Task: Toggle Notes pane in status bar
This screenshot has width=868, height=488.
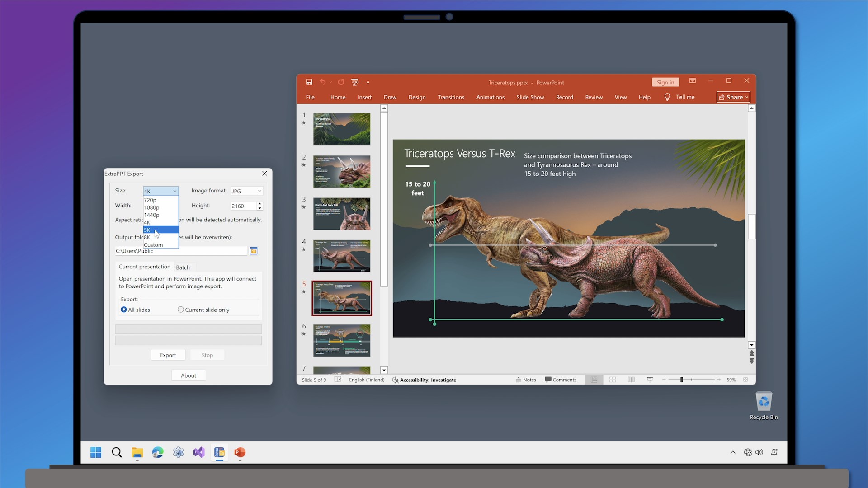Action: click(x=526, y=380)
